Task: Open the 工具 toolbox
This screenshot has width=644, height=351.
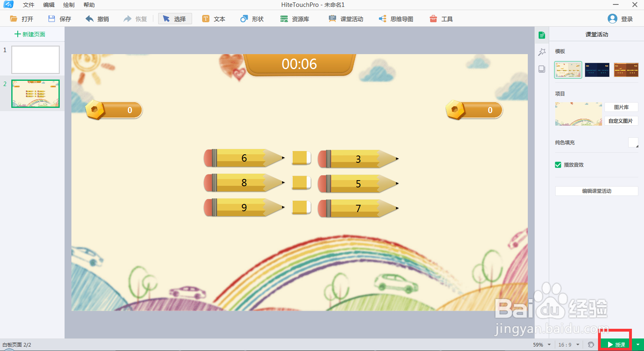Action: 441,19
